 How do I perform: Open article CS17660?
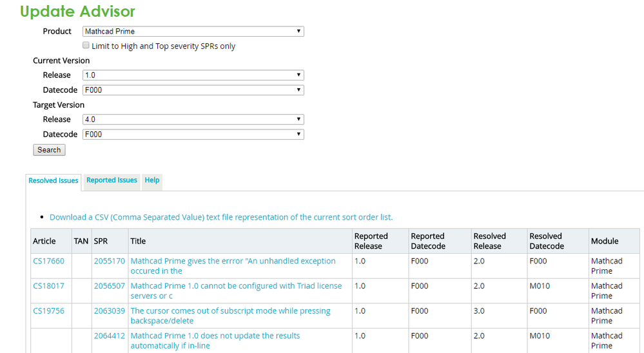coord(48,262)
